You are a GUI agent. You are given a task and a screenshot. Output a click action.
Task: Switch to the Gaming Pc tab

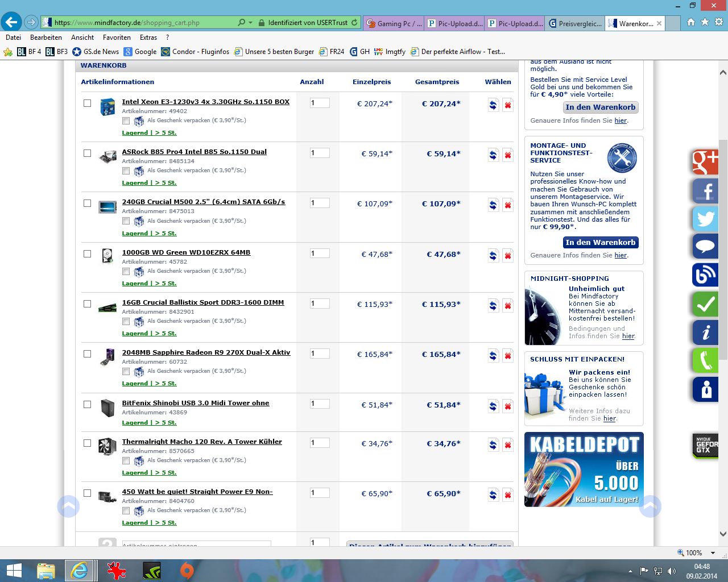pos(394,23)
